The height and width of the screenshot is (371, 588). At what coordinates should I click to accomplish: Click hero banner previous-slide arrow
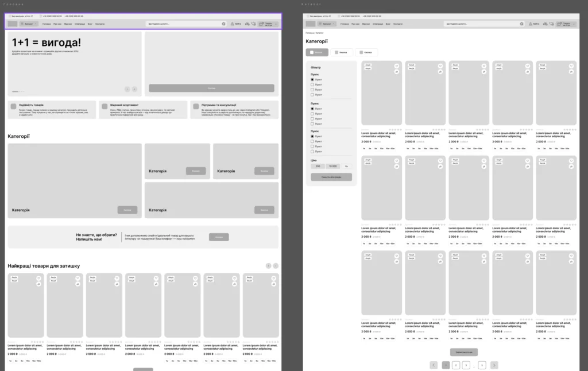click(x=127, y=89)
